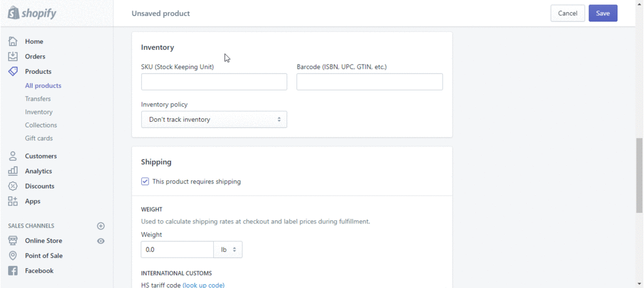
Task: Click the Online Store storefront icon
Action: [x=13, y=241]
